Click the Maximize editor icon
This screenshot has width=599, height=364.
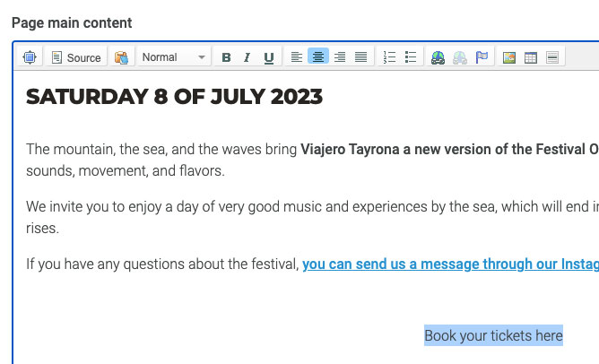pyautogui.click(x=30, y=57)
